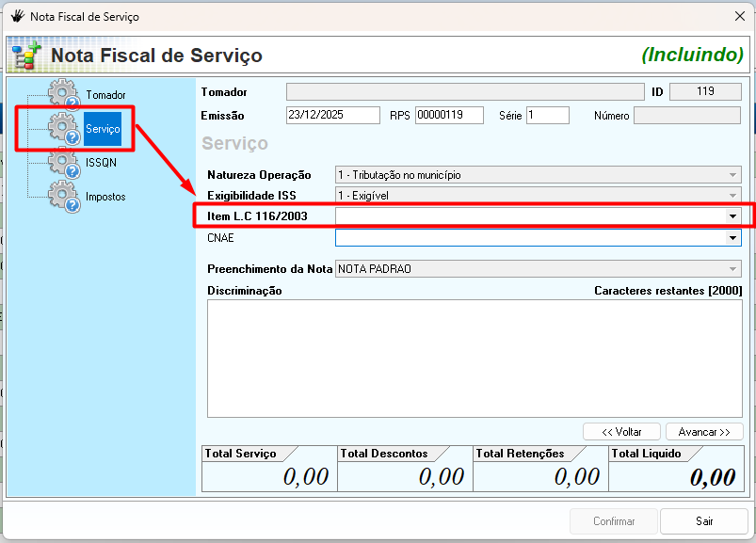Click the ISSQN gear icon in sidebar
The height and width of the screenshot is (543, 756).
[x=64, y=162]
